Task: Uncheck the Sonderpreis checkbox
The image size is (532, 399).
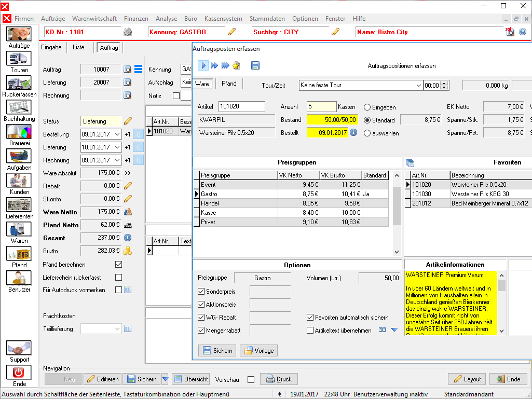Action: [201, 292]
